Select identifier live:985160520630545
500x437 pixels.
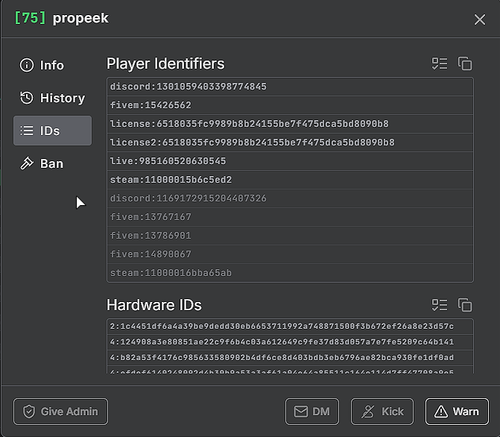(290, 161)
